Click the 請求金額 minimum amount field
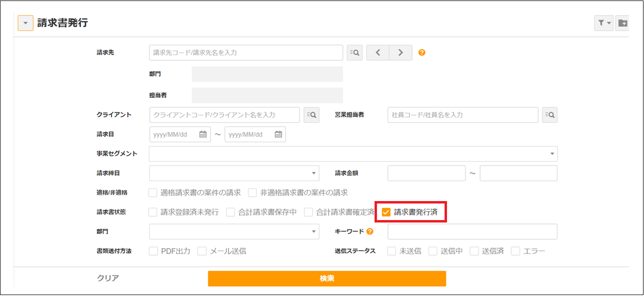The width and height of the screenshot is (644, 296). [427, 173]
